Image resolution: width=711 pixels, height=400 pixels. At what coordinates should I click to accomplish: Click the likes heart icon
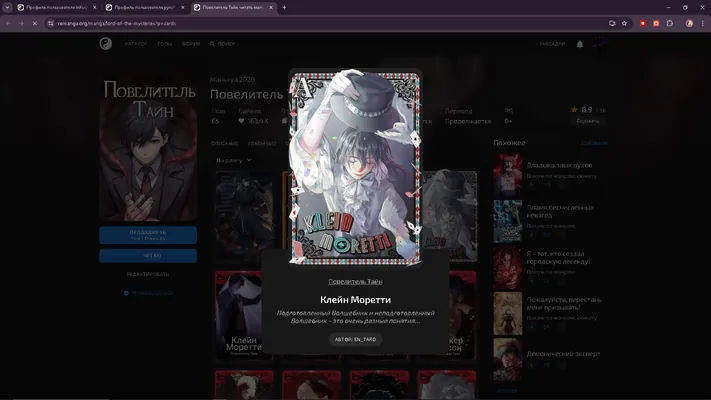[x=241, y=121]
